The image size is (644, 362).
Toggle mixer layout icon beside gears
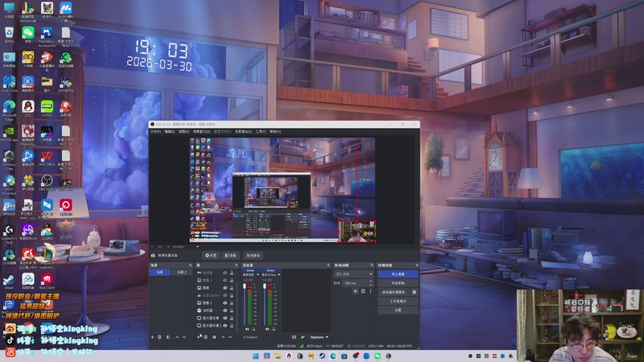click(294, 337)
